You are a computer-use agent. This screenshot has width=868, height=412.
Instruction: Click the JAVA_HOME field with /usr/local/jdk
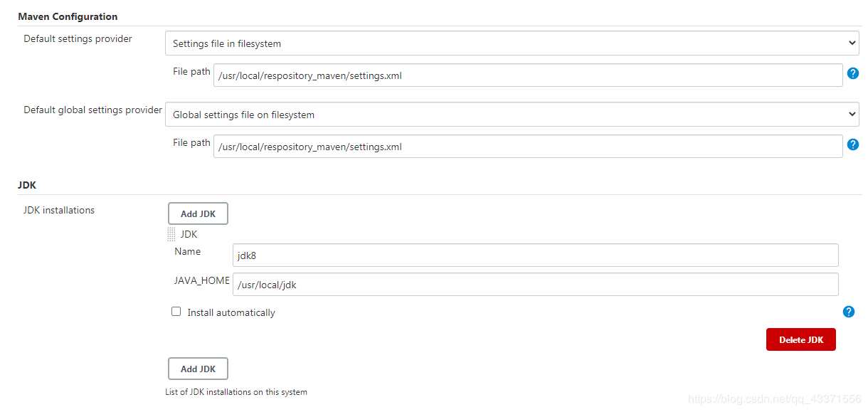pos(535,285)
